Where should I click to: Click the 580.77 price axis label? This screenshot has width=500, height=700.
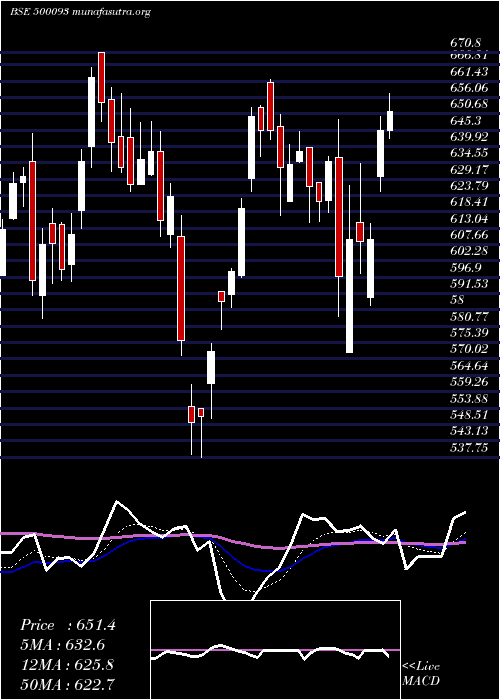point(469,317)
